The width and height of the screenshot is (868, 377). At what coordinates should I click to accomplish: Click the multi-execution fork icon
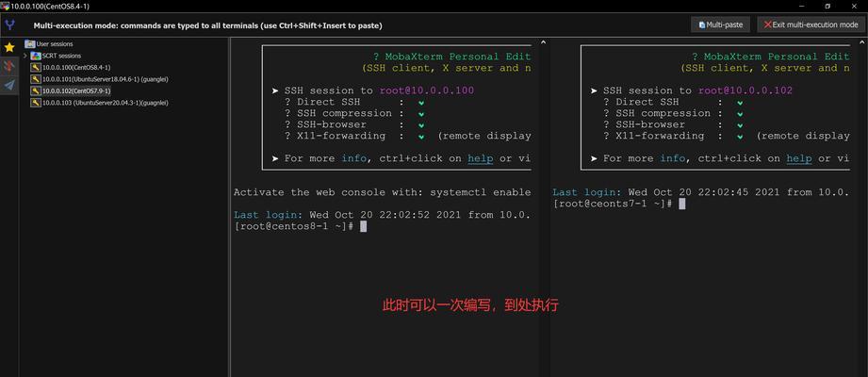coord(9,25)
